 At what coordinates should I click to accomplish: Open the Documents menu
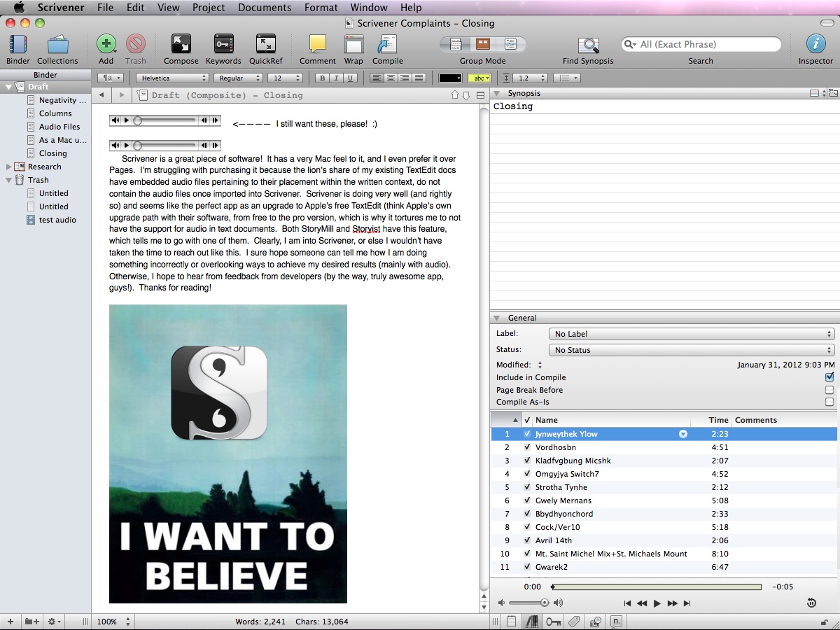tap(265, 8)
